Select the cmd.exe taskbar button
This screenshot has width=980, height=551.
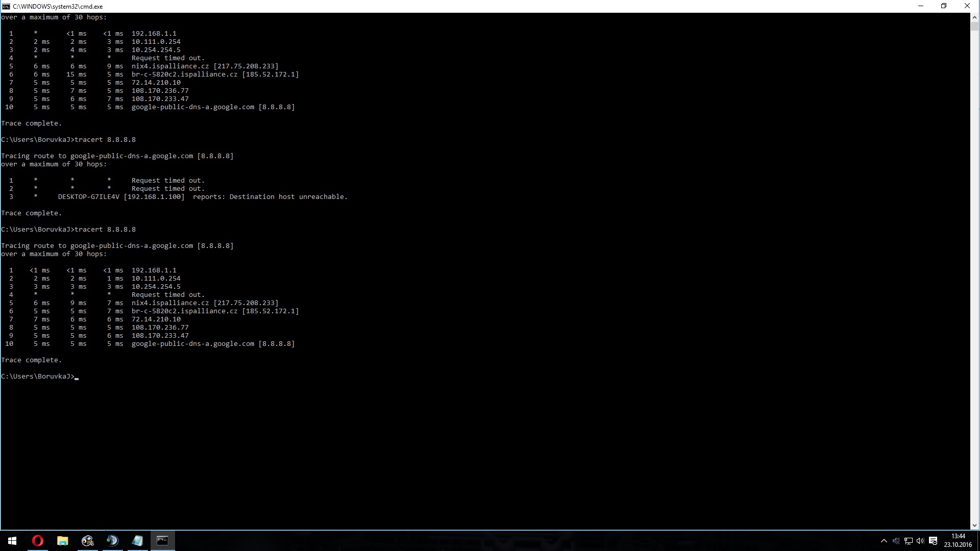pyautogui.click(x=162, y=541)
